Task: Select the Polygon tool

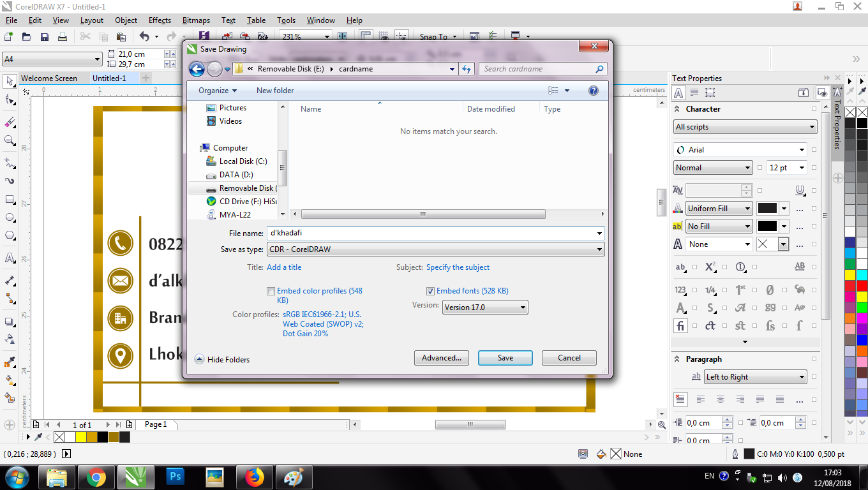Action: click(x=10, y=235)
